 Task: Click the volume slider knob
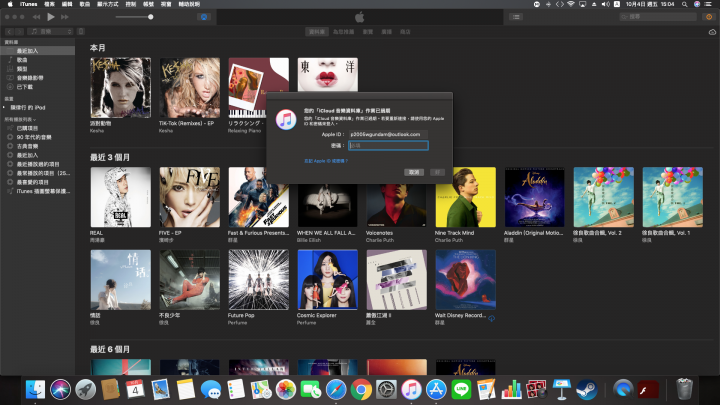tap(151, 17)
